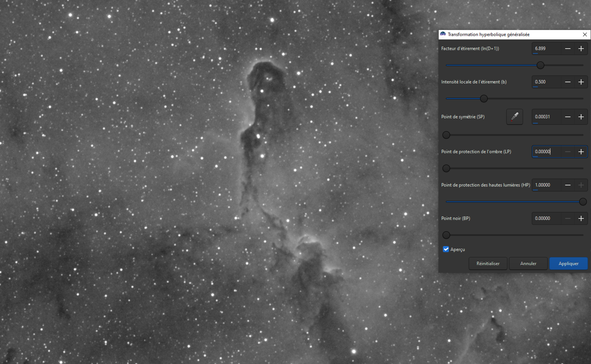The width and height of the screenshot is (591, 364).
Task: Decrease highlight protection point (HP) value
Action: (568, 185)
